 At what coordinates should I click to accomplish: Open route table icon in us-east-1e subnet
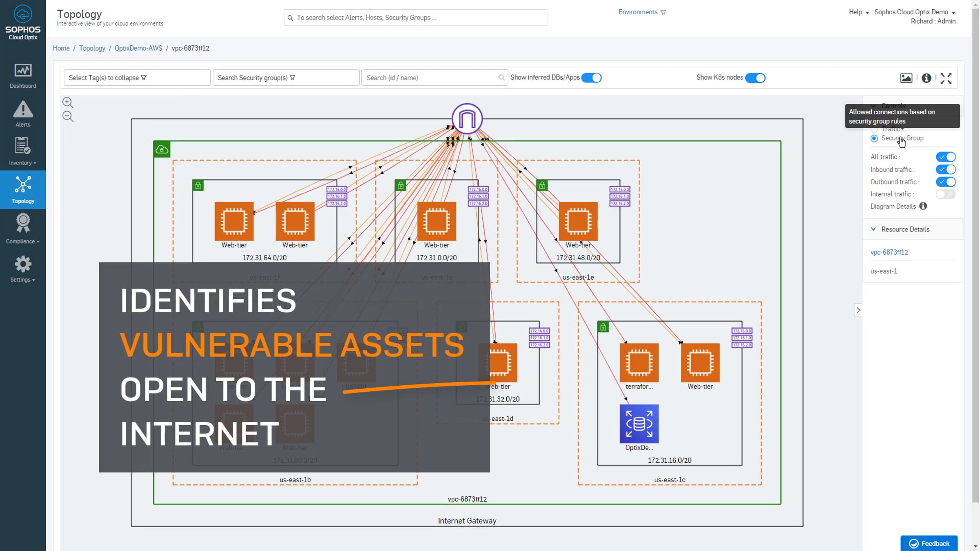(x=620, y=196)
